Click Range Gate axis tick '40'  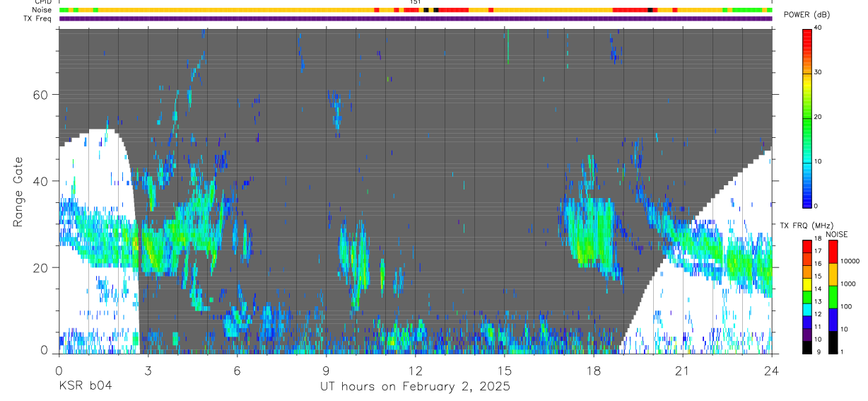[41, 181]
